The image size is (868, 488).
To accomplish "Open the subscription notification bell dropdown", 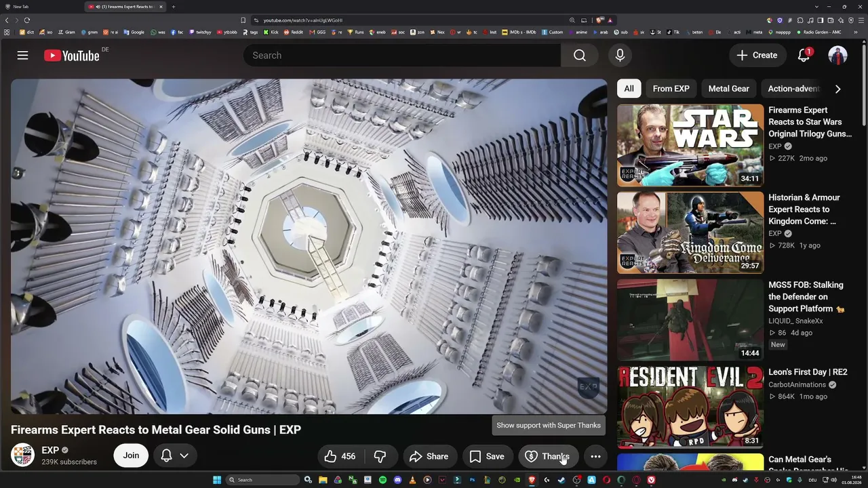I will pos(174,455).
